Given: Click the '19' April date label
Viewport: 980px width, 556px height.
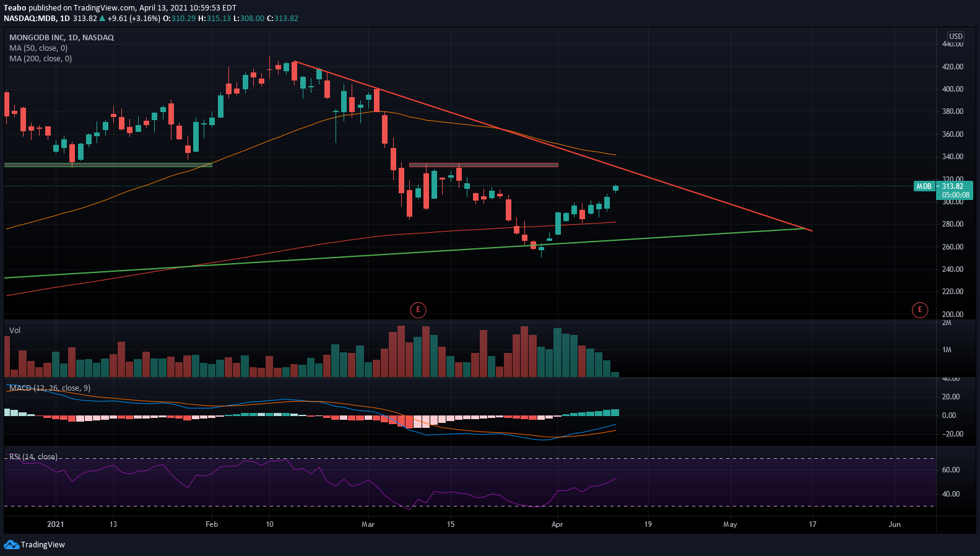Looking at the screenshot, I should click(648, 524).
